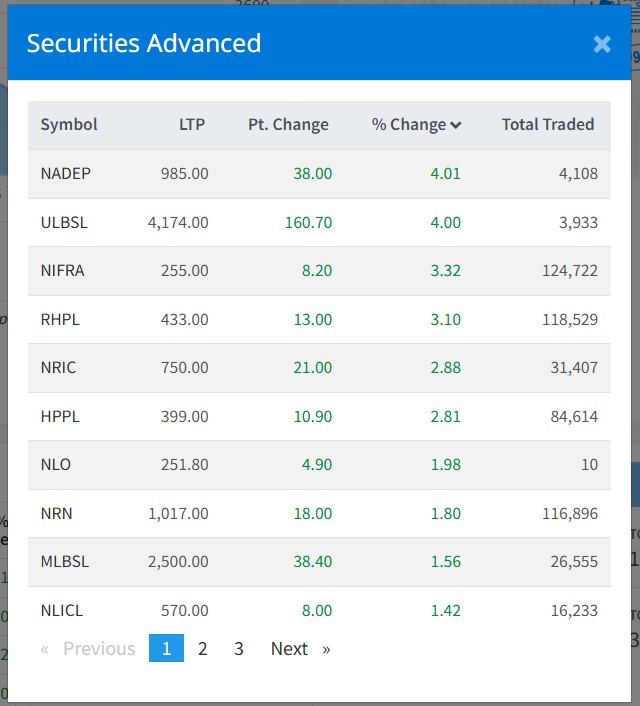Sort by Total Traded column header
The width and height of the screenshot is (640, 706).
pos(547,125)
